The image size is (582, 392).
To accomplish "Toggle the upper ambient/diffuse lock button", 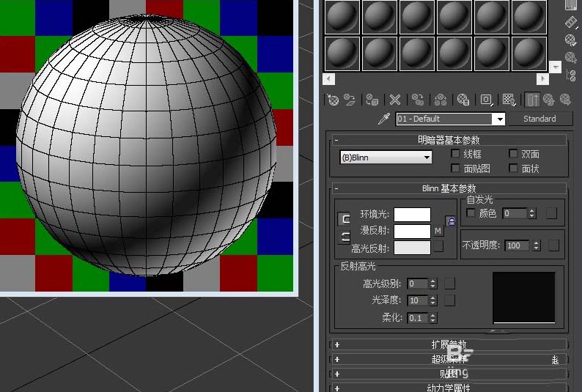I will point(344,219).
